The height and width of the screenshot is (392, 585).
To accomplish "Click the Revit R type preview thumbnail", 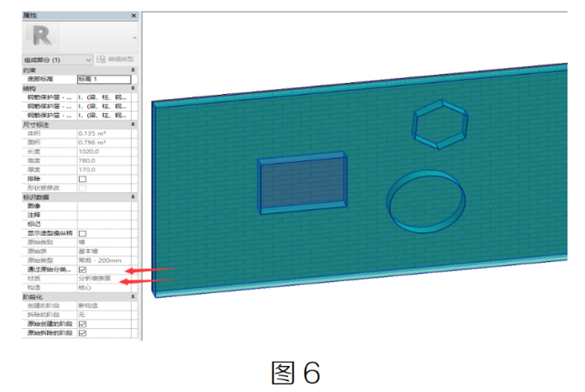I will tap(41, 37).
